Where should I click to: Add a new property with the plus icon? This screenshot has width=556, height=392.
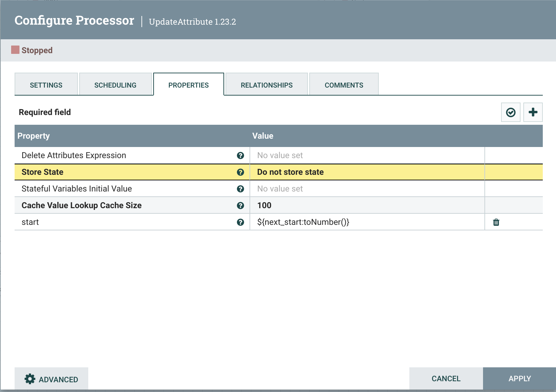[533, 112]
